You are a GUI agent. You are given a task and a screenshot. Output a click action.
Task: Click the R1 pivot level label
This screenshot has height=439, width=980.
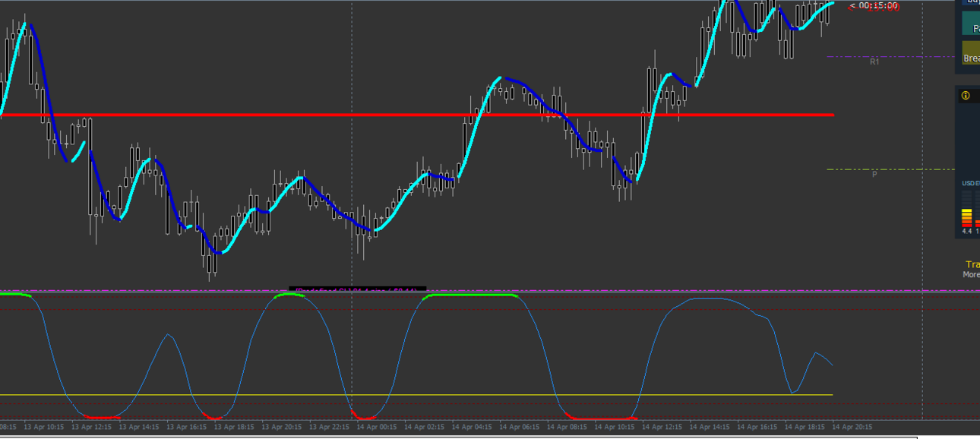tap(874, 62)
